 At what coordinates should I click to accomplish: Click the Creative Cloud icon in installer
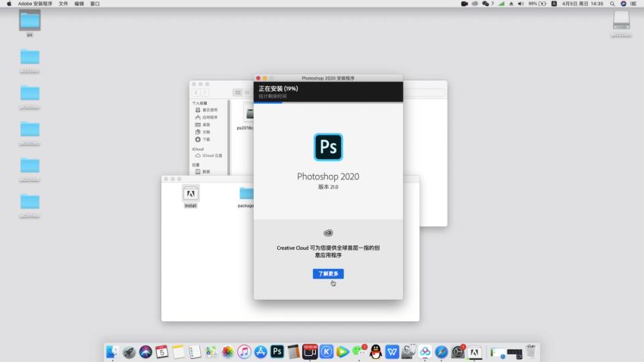coord(328,233)
